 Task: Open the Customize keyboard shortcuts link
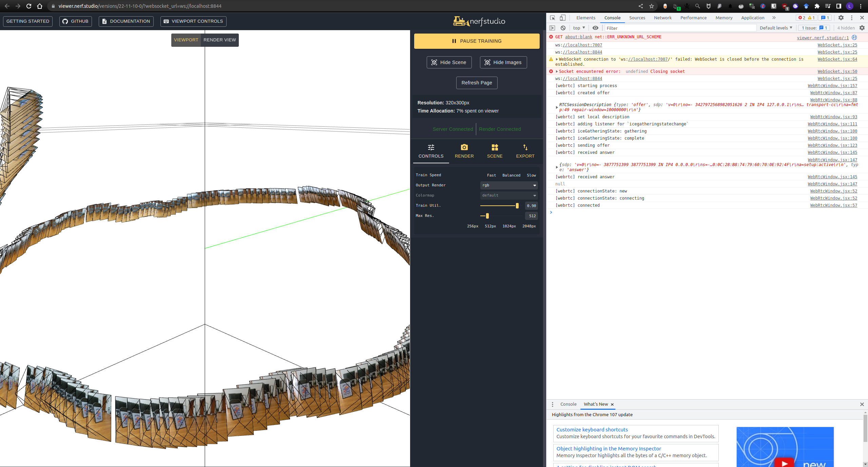click(x=592, y=429)
